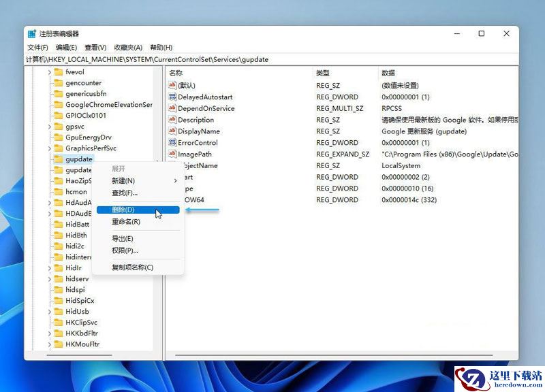Click the GoogleChromeElevationSer folder icon

point(59,105)
